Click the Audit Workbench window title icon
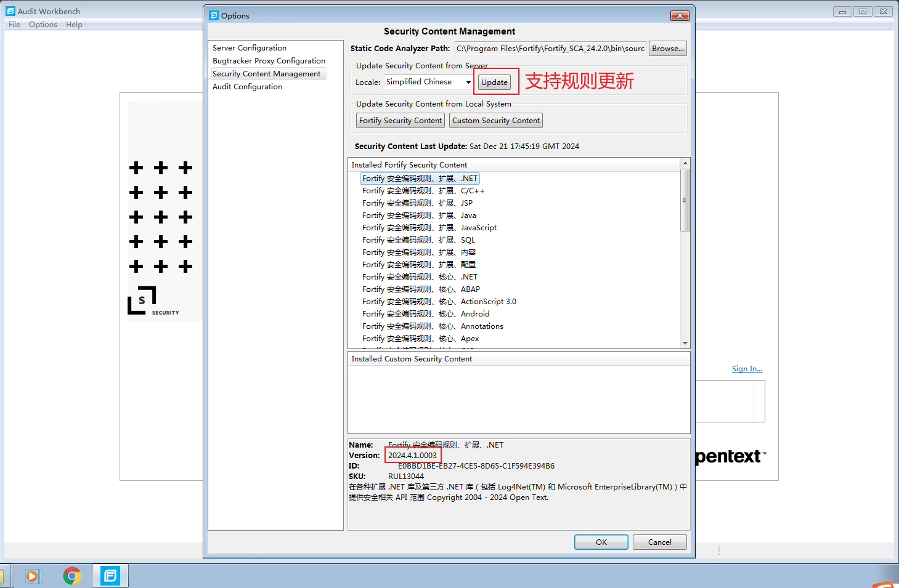This screenshot has width=899, height=588. 10,11
